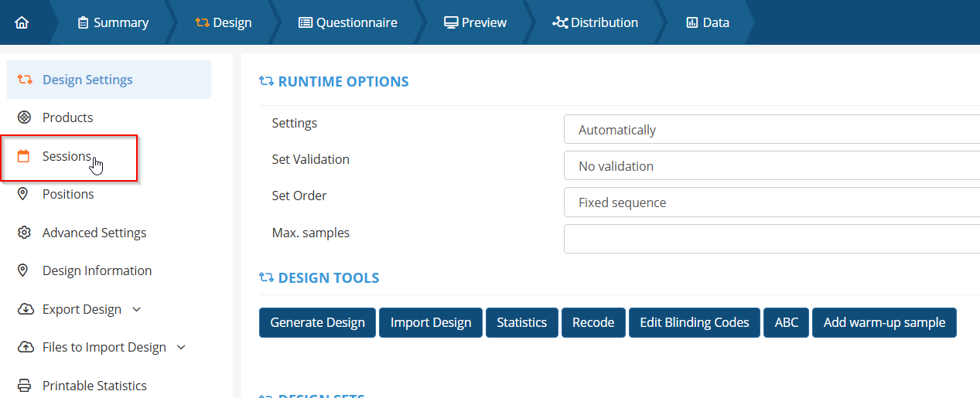The image size is (980, 398).
Task: Click the home icon in top navigation
Action: 22,22
